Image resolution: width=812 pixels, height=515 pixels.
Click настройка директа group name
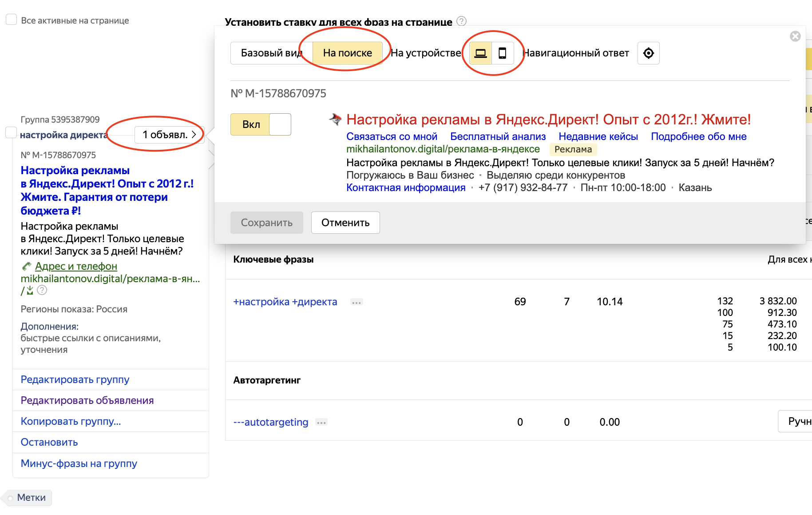64,135
